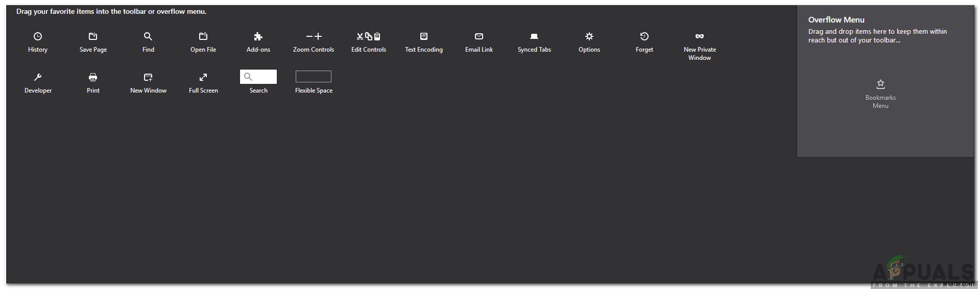Image resolution: width=980 pixels, height=289 pixels.
Task: Click the Search box widget
Action: pyautogui.click(x=258, y=77)
